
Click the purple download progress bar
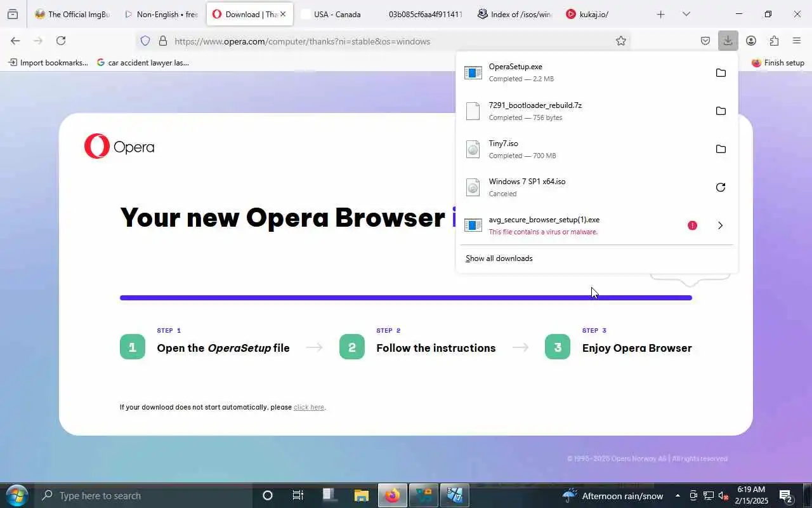tap(406, 298)
